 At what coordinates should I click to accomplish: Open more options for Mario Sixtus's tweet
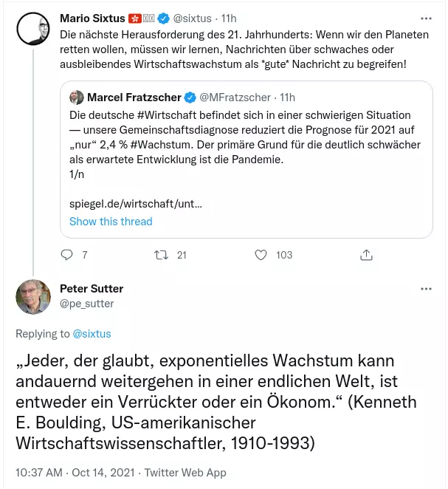[426, 18]
